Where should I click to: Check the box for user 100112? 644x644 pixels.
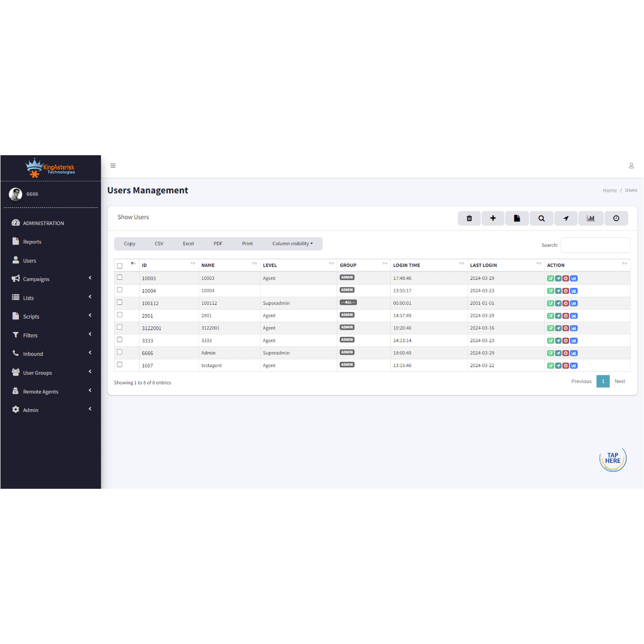pos(120,302)
